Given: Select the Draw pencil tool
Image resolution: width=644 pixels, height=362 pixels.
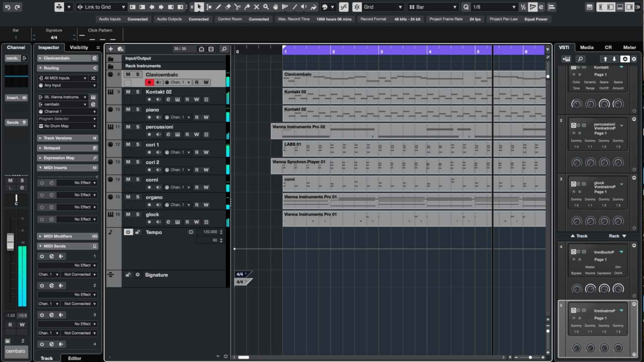Looking at the screenshot, I should [x=218, y=7].
